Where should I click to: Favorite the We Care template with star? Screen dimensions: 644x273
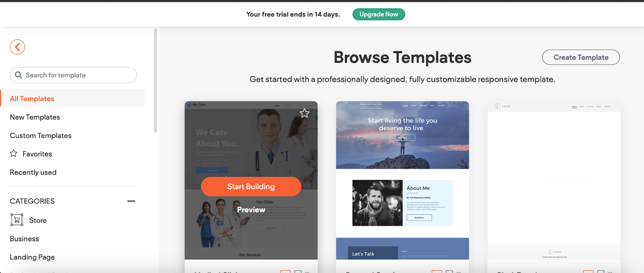[x=304, y=113]
